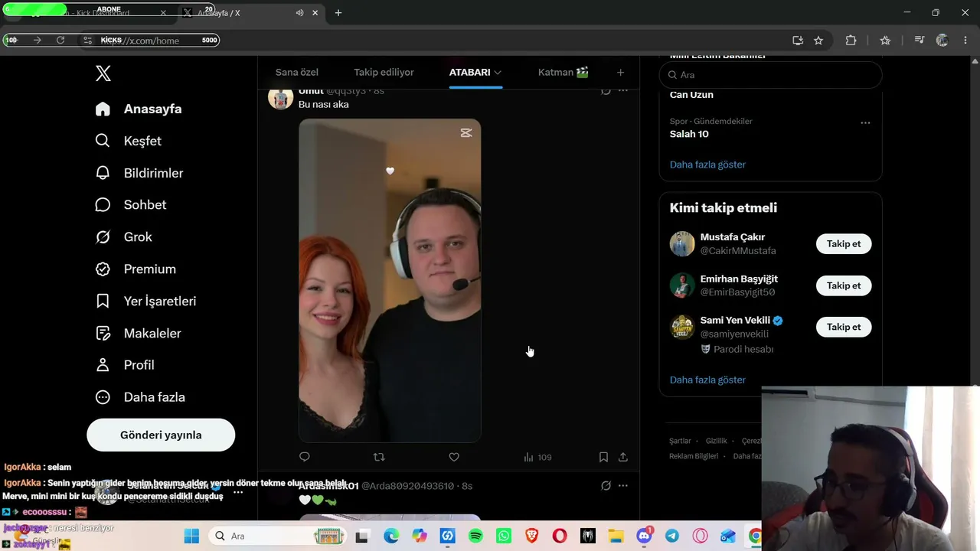Screen dimensions: 980x551
Task: Open WhatsApp from the taskbar
Action: click(503, 536)
